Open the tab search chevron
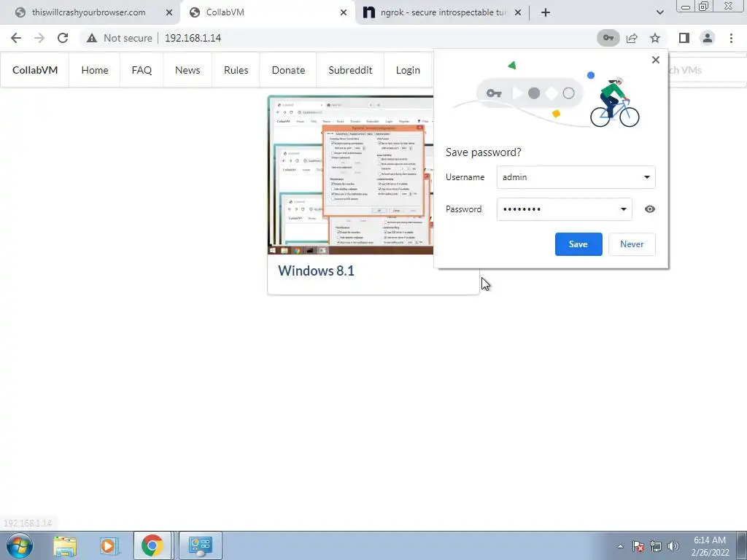The height and width of the screenshot is (560, 747). [659, 12]
